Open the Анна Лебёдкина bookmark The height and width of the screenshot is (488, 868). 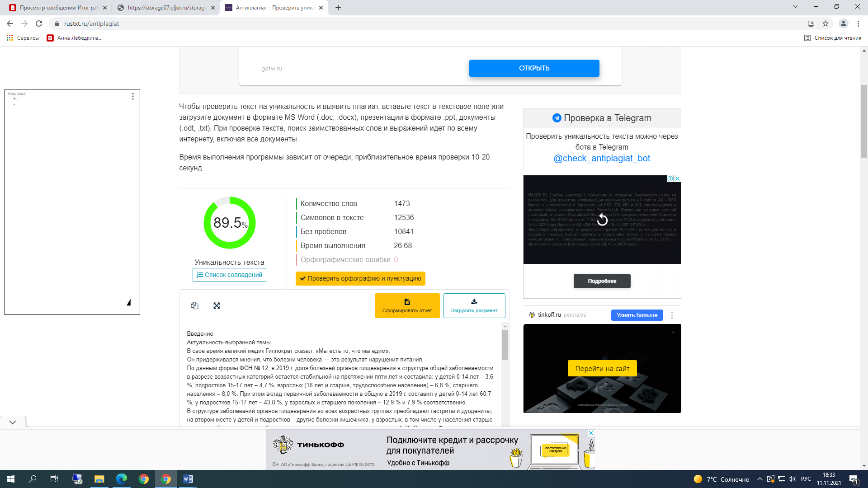tap(75, 38)
